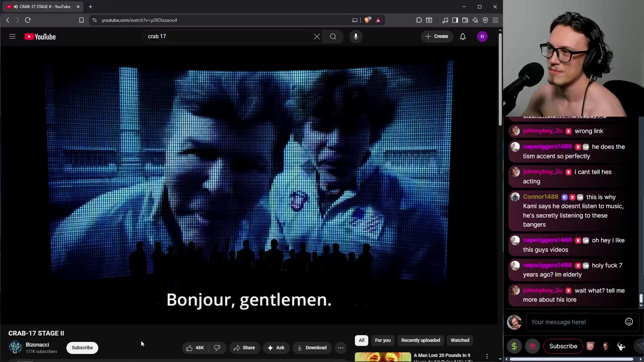The image size is (644, 362).
Task: Open the Bizonacci channel name link
Action: coord(37,345)
